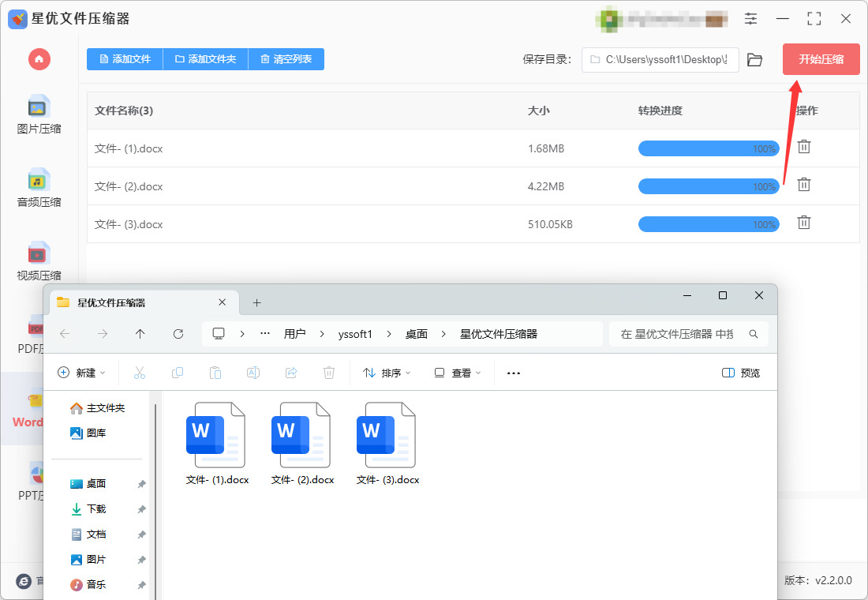Browse save directory with the folder icon
The height and width of the screenshot is (600, 868).
(754, 59)
